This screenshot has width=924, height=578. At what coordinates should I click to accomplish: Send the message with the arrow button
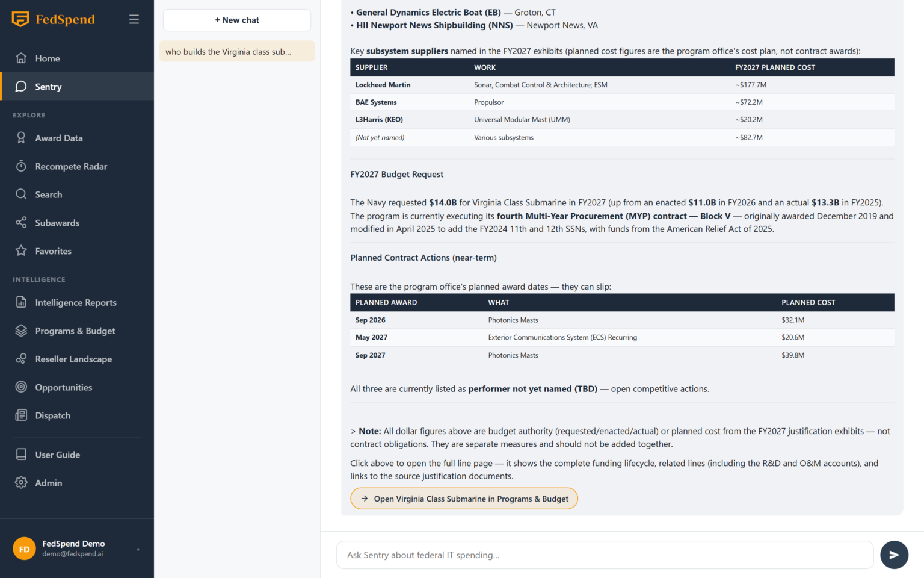click(x=894, y=555)
